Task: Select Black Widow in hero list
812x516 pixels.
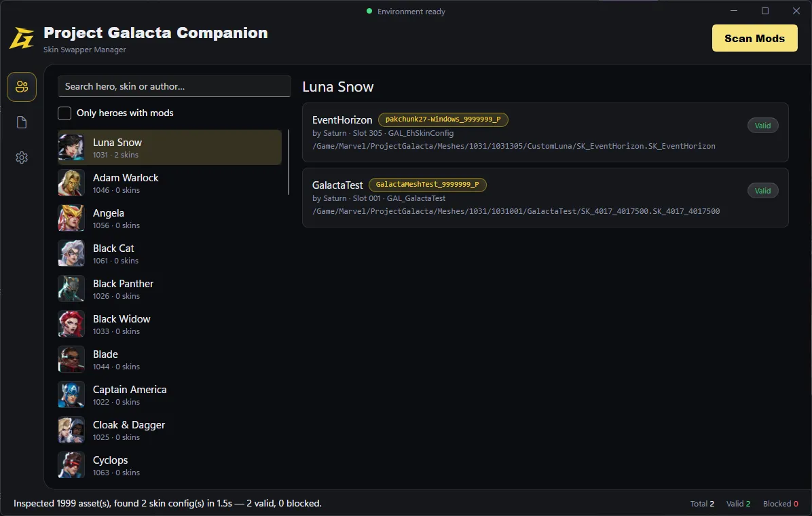Action: [x=169, y=324]
